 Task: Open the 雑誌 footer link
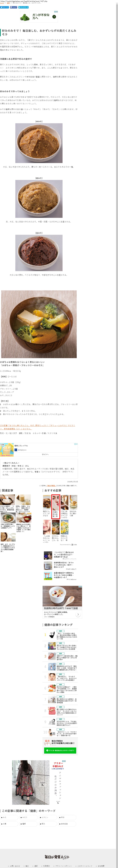(27, 866)
